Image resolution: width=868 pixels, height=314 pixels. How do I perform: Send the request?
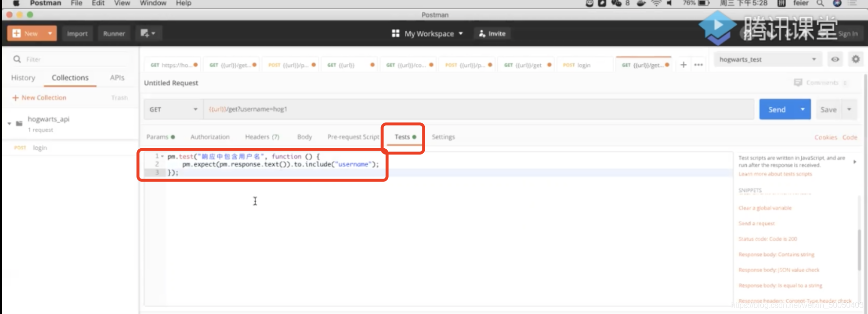click(777, 109)
